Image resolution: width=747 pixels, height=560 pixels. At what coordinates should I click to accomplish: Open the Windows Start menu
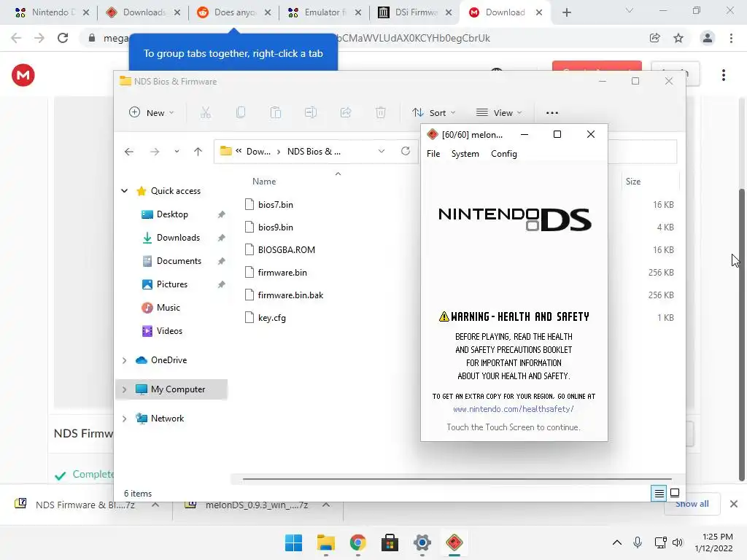(x=293, y=542)
